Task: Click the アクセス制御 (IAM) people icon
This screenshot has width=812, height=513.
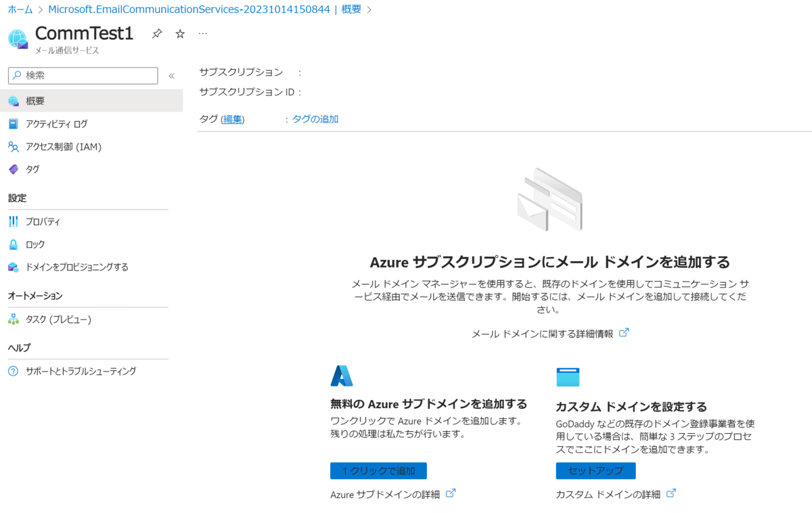Action: click(x=14, y=147)
